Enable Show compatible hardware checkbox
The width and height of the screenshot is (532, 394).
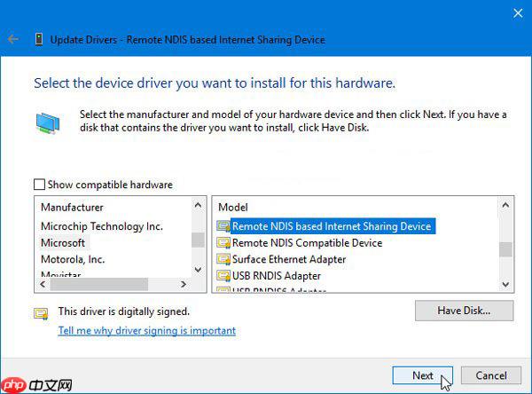(x=39, y=185)
